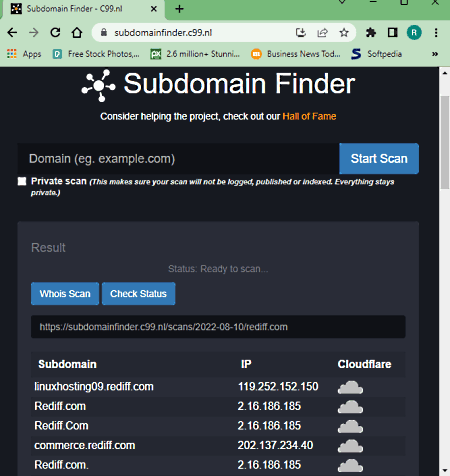Select commerce.rediff.com subdomain entry

tap(85, 445)
